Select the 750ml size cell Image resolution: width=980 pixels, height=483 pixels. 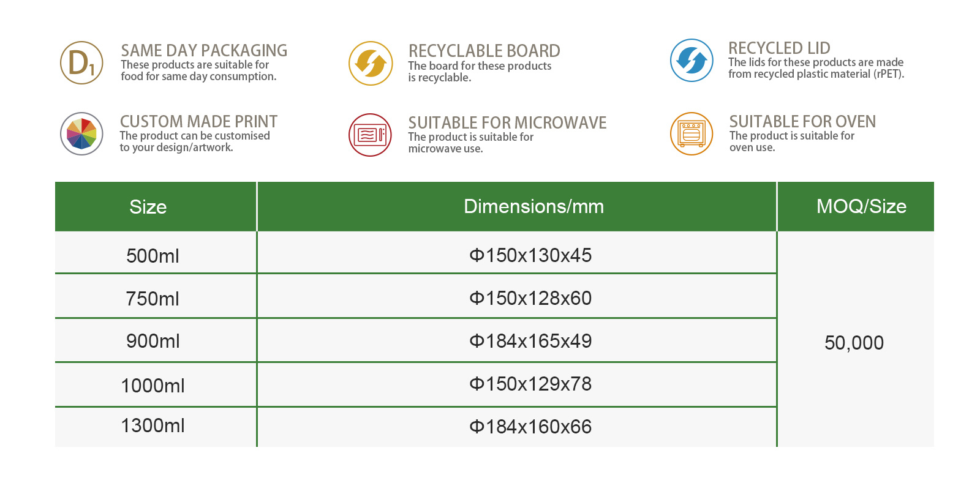point(156,296)
